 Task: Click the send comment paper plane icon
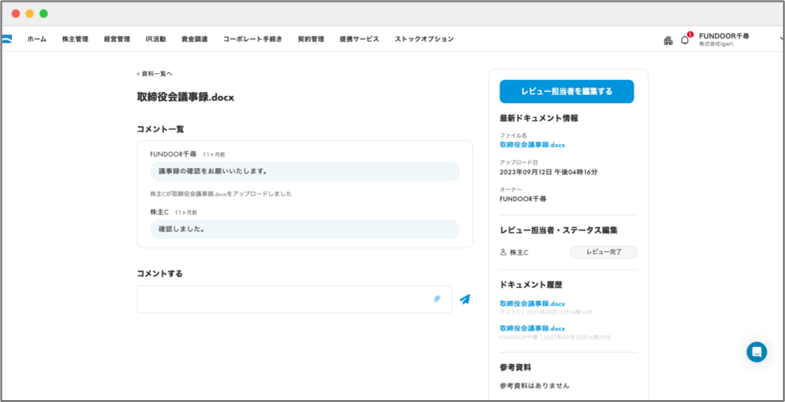[x=464, y=299]
